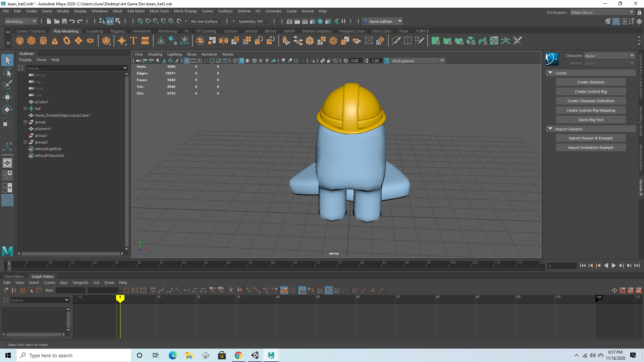644x362 pixels.
Task: Collapse the Import Samples section
Action: tap(550, 129)
